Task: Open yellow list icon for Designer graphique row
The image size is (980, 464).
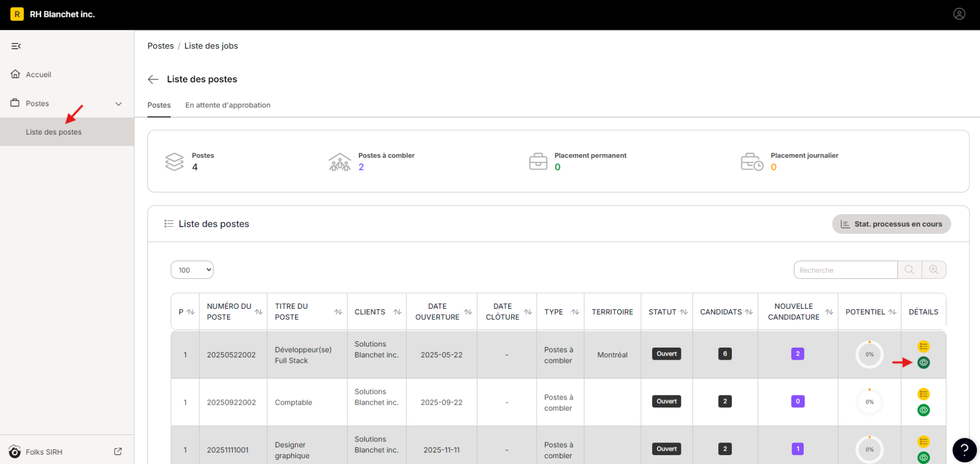Action: pyautogui.click(x=923, y=441)
